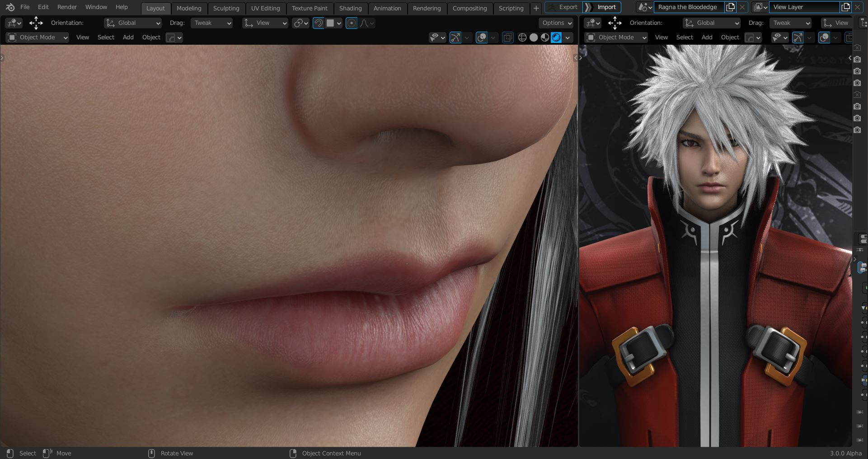Screen dimensions: 868x459
Task: Toggle snapping magnet in left viewport
Action: pos(319,23)
